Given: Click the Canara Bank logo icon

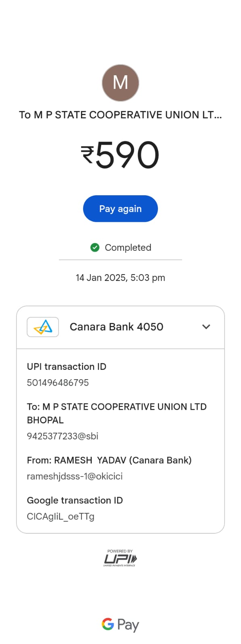Looking at the screenshot, I should pyautogui.click(x=43, y=327).
